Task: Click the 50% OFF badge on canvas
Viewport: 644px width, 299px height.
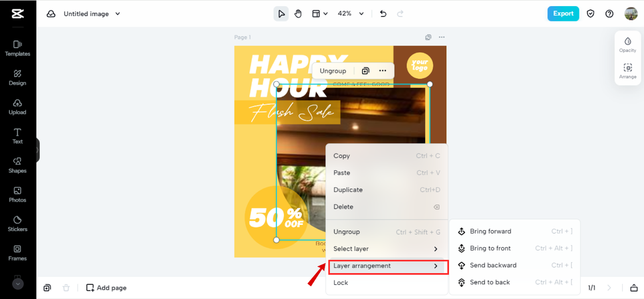Action: 276,218
